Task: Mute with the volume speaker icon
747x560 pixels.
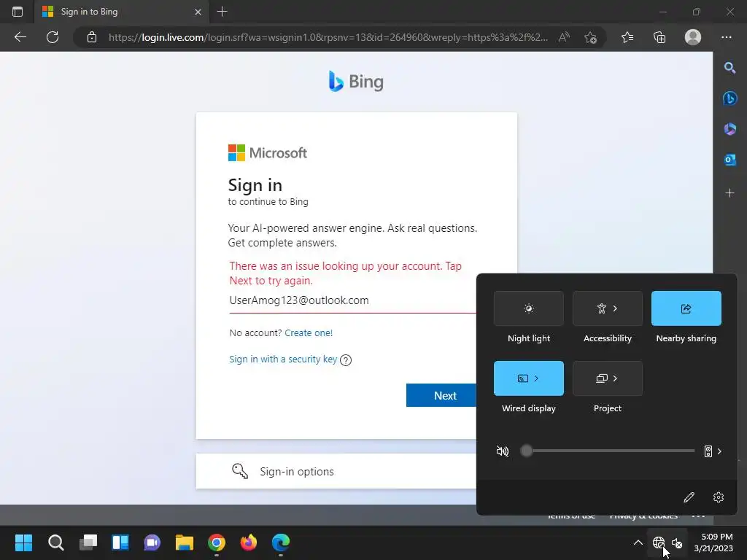Action: pyautogui.click(x=503, y=451)
